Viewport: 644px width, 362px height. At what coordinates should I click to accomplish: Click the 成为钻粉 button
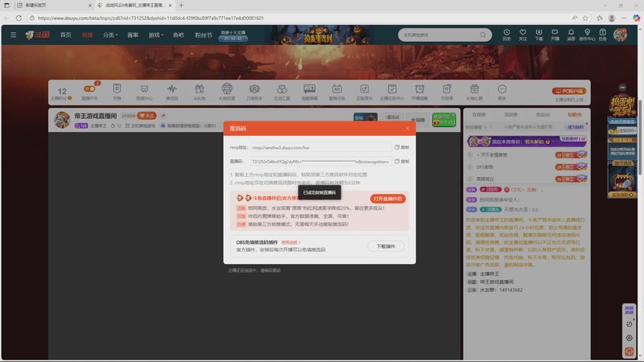[x=576, y=127]
